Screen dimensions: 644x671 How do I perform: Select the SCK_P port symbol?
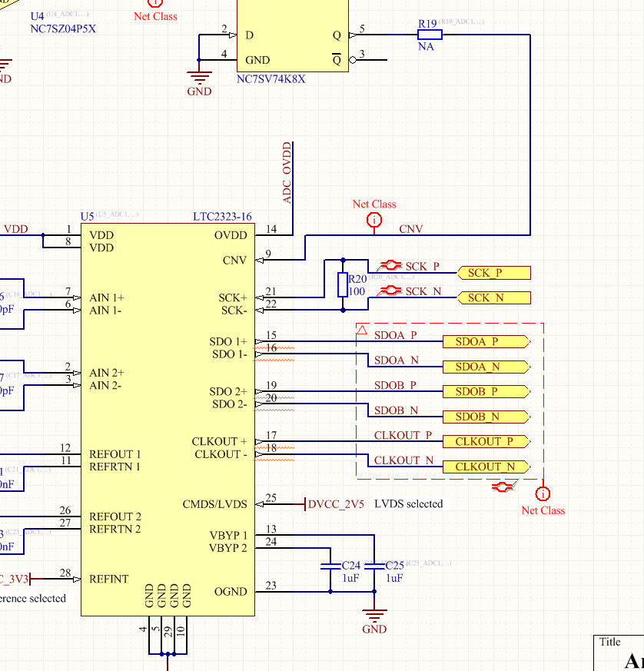(494, 273)
